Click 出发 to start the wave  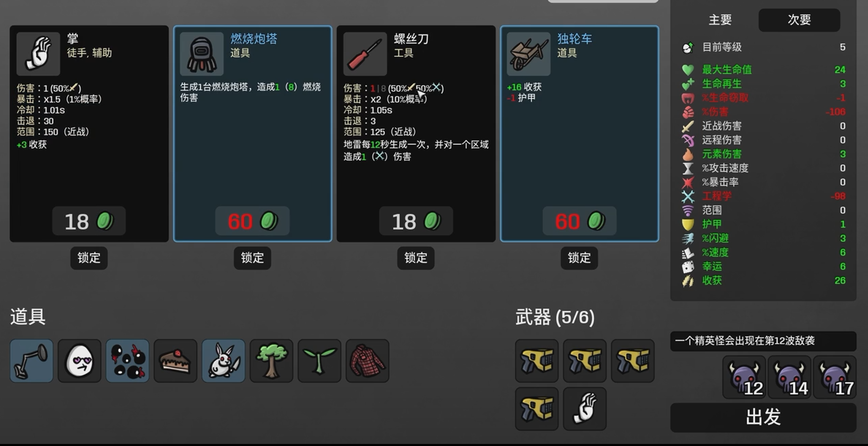[763, 417]
